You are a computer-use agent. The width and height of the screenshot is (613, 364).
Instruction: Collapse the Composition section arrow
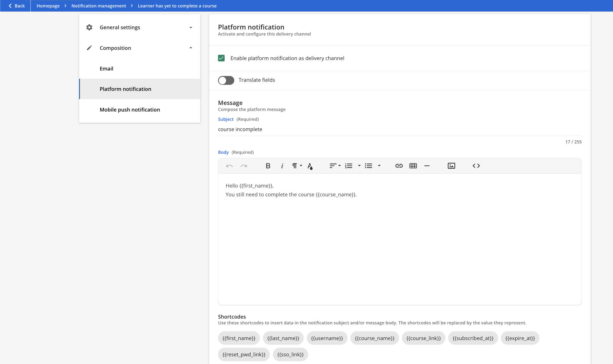pyautogui.click(x=191, y=48)
